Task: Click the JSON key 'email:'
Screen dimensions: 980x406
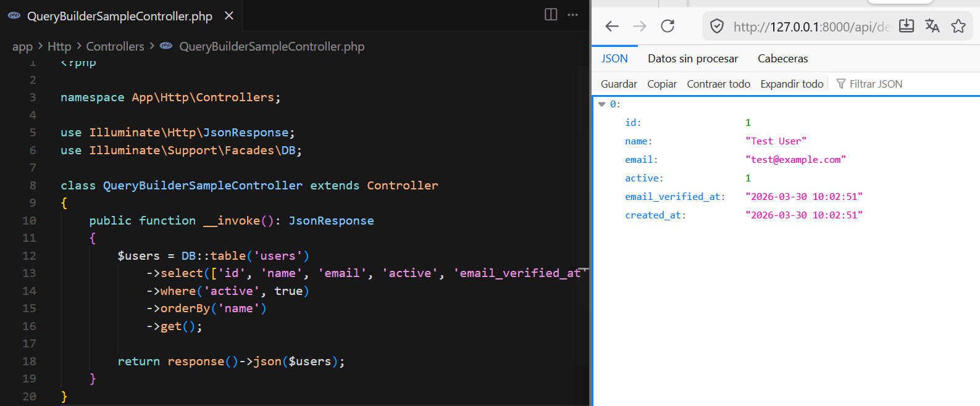Action: point(642,160)
